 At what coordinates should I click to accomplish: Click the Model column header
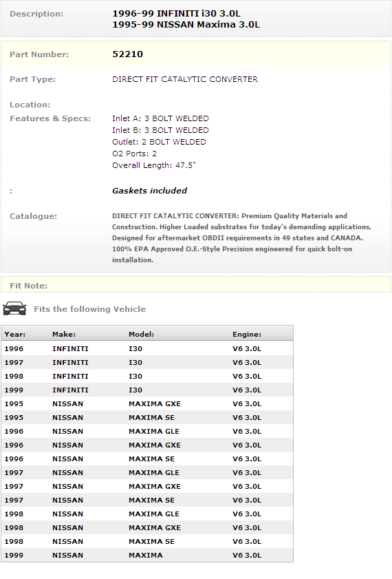[141, 334]
